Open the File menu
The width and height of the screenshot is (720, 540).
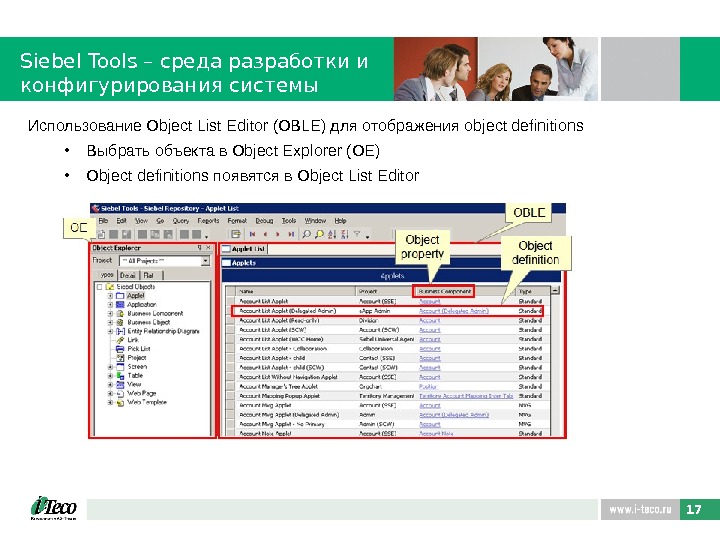103,220
